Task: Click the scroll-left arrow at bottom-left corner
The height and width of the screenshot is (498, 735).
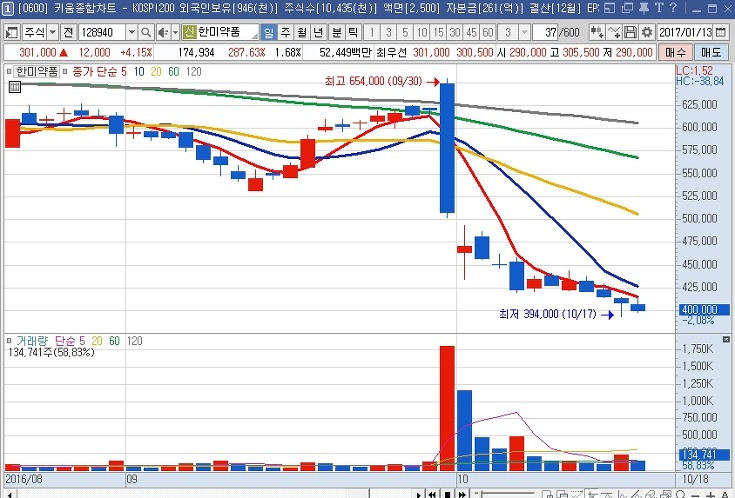Action: (10, 494)
